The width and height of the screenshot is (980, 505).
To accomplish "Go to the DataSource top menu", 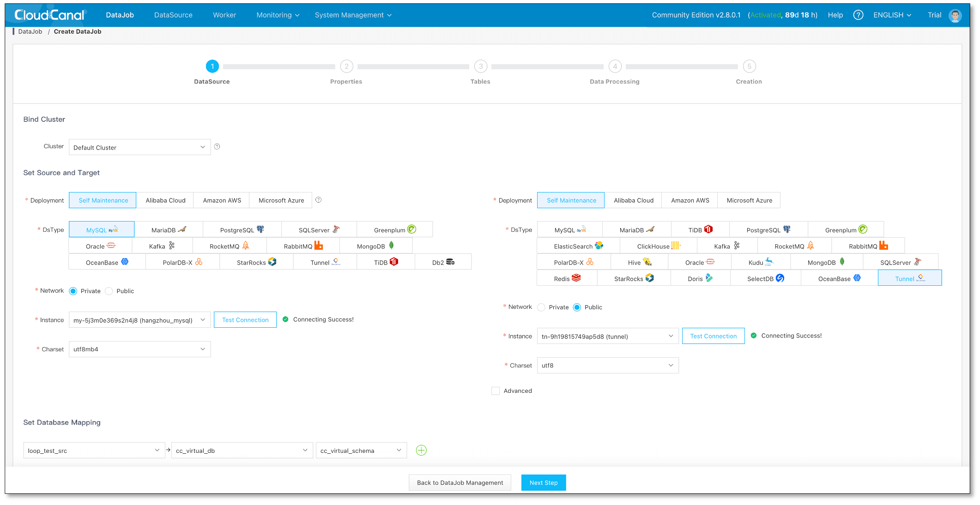I will (173, 15).
